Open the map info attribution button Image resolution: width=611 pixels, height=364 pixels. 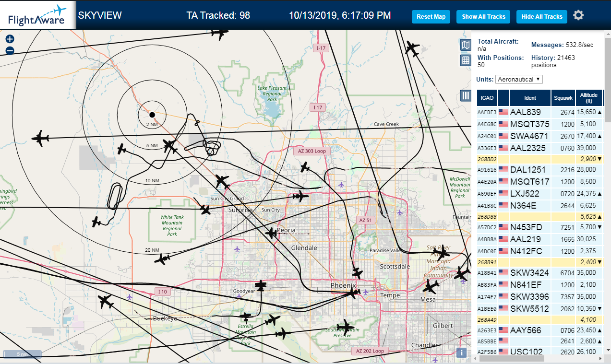(461, 352)
